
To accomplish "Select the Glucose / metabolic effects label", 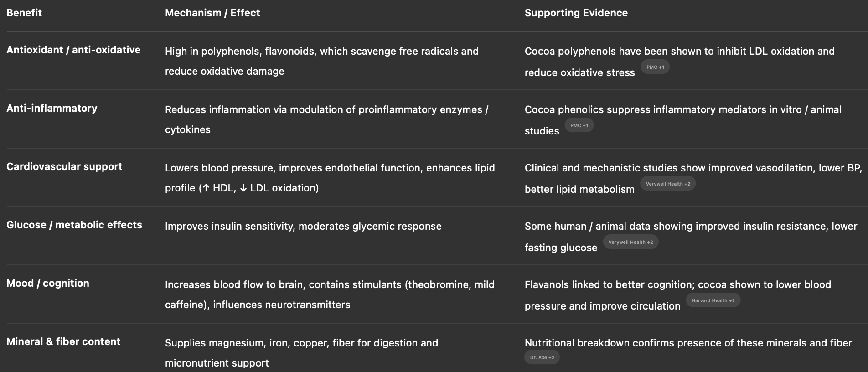I will coord(74,225).
